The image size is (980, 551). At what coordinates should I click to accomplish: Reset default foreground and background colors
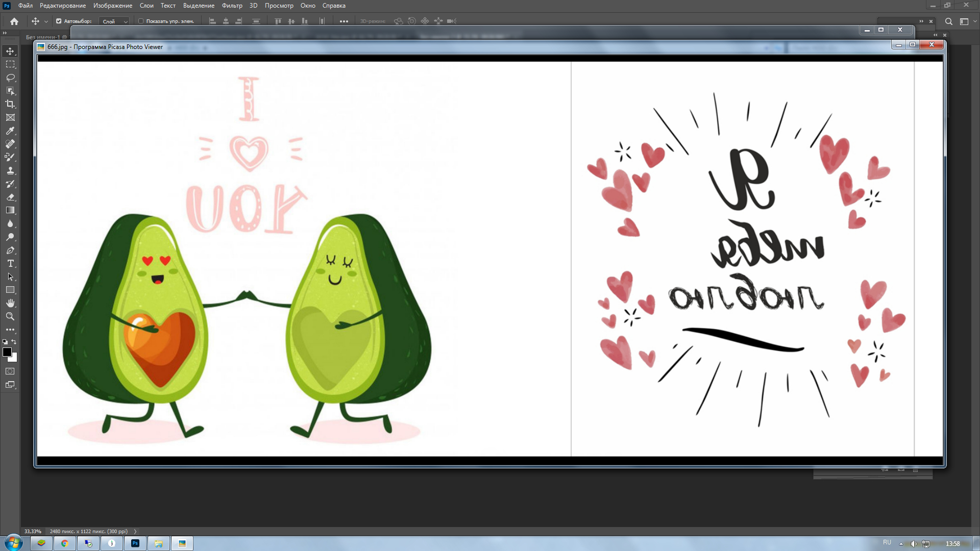(x=5, y=342)
